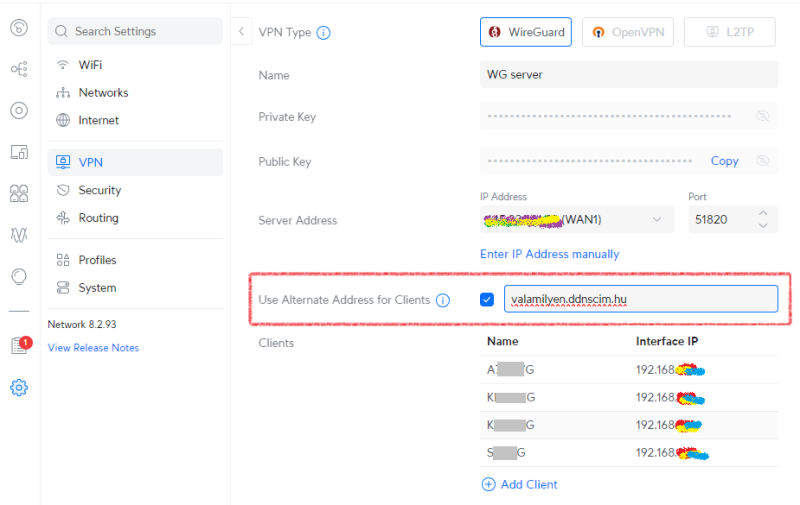Click Enter IP Address manually link
This screenshot has height=505, width=800.
tap(549, 254)
